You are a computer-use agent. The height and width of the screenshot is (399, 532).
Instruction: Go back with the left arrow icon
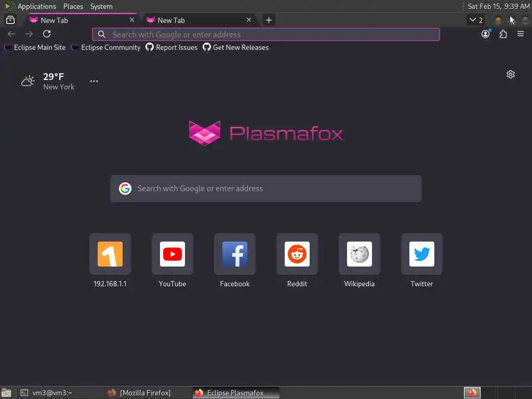coord(11,34)
